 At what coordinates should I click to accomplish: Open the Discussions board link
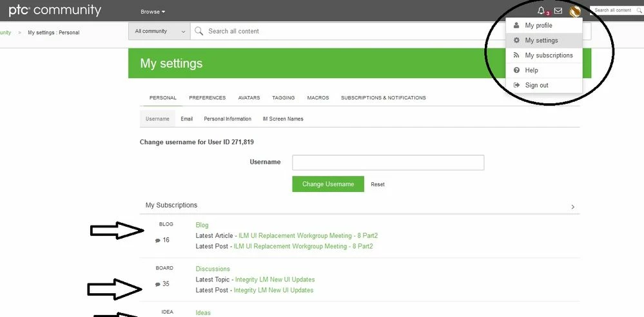pos(213,269)
